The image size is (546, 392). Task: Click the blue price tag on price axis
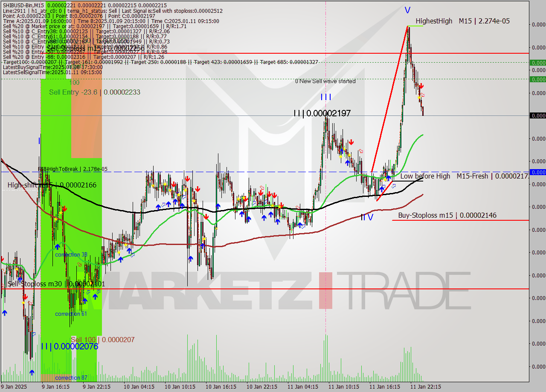click(x=537, y=172)
